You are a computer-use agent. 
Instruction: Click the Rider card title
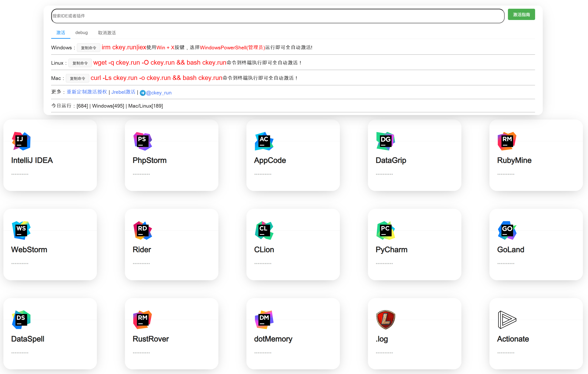point(142,250)
